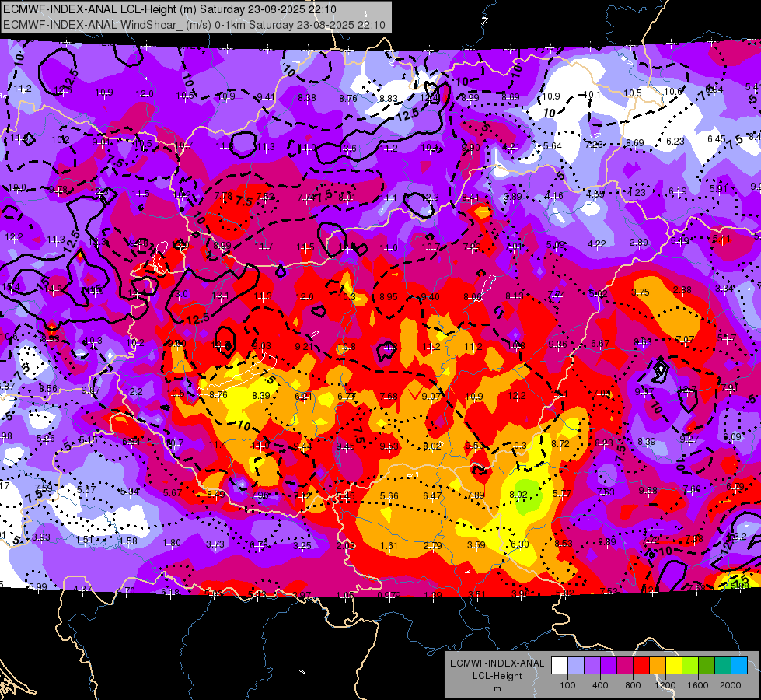761x700 pixels.
Task: Click the '1200' tick label in the legend
Action: (665, 685)
